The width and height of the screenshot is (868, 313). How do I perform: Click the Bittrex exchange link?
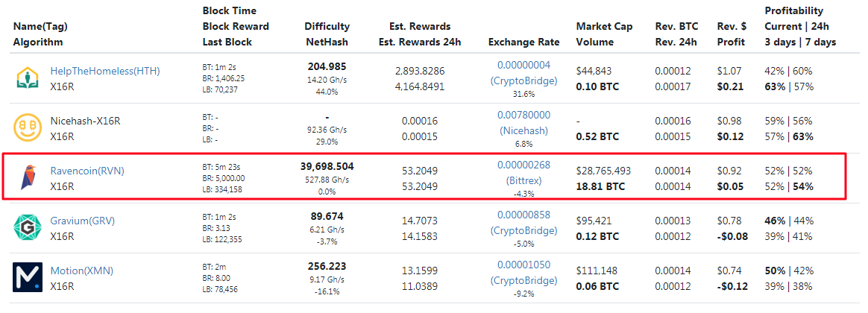(523, 180)
